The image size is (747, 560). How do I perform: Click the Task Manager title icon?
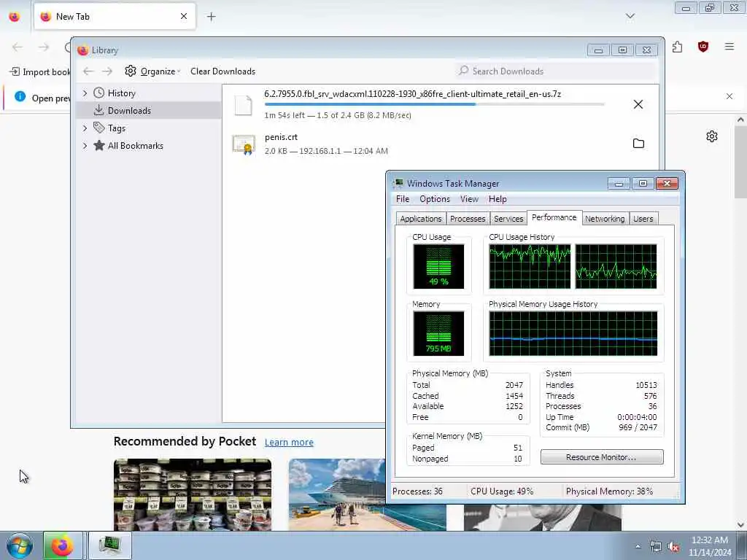tap(399, 183)
